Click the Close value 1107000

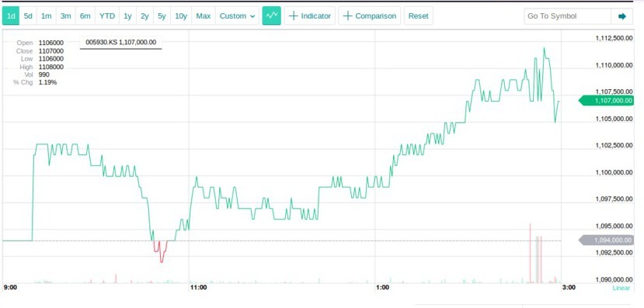[51, 51]
